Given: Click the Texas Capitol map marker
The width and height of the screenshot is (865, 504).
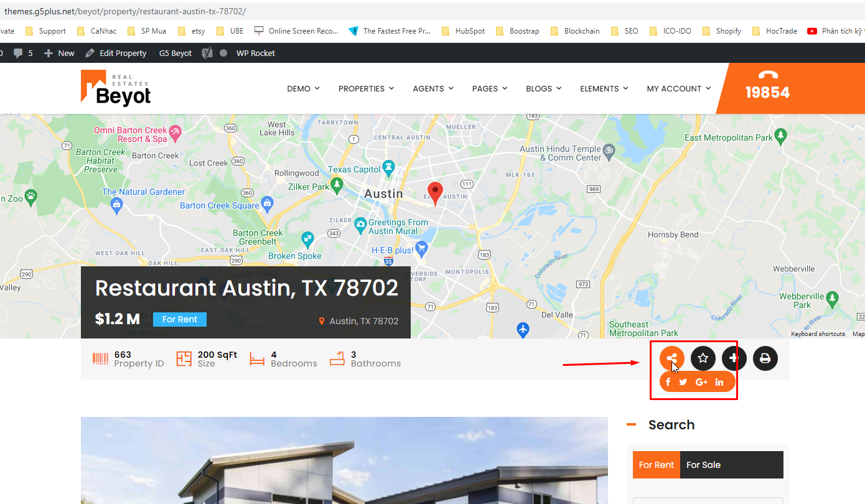Looking at the screenshot, I should click(389, 167).
